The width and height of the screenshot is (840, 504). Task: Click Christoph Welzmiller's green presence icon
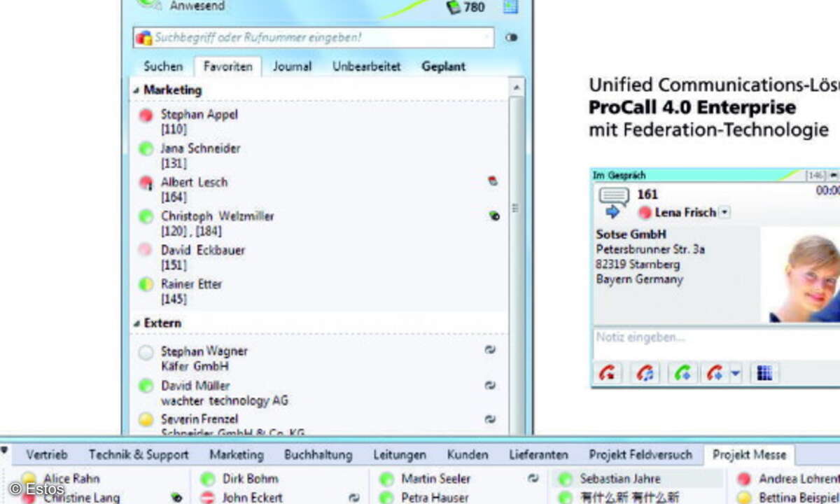146,217
